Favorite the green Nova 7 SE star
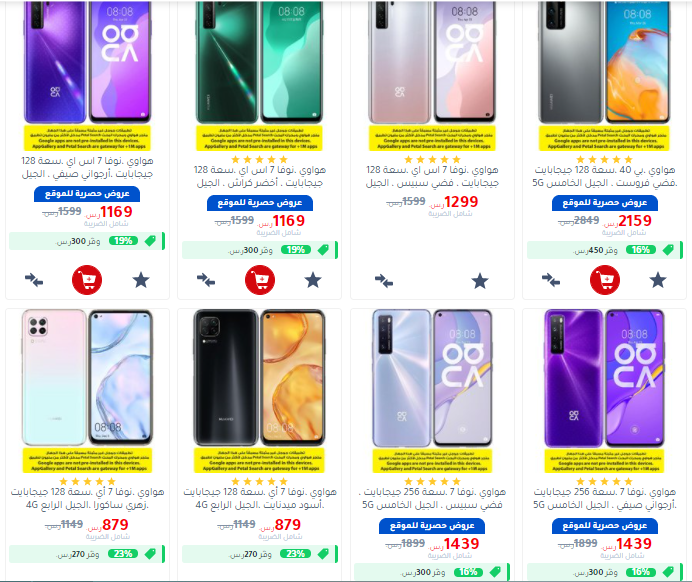The height and width of the screenshot is (582, 692). pyautogui.click(x=313, y=280)
